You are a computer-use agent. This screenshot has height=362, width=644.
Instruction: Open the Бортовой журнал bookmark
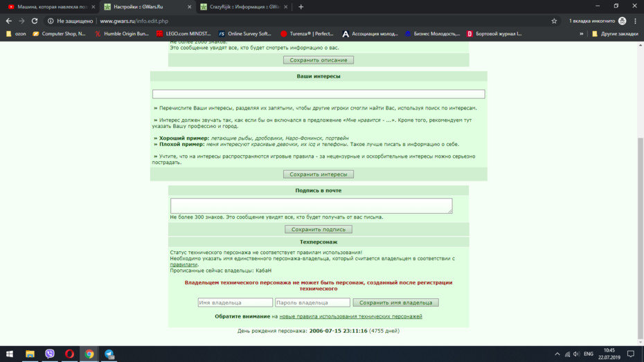click(x=494, y=34)
